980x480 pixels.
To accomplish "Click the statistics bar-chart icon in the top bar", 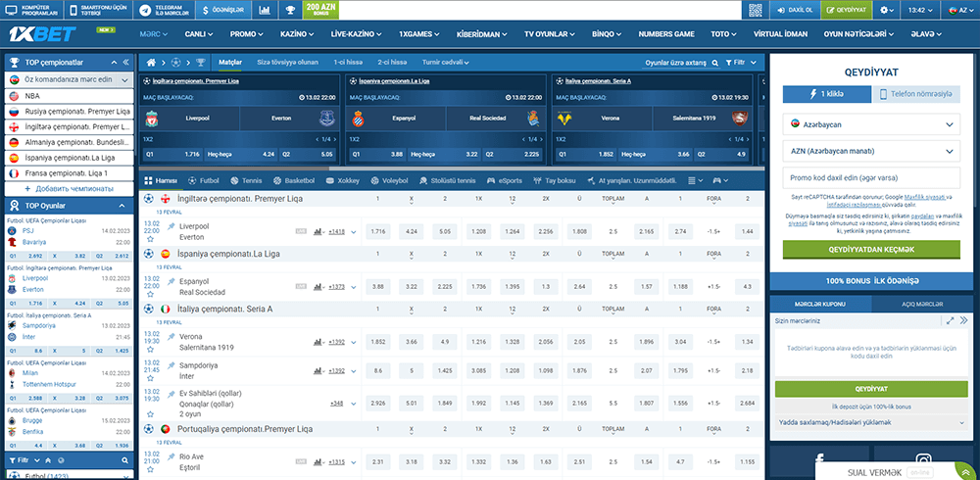I will tap(266, 10).
